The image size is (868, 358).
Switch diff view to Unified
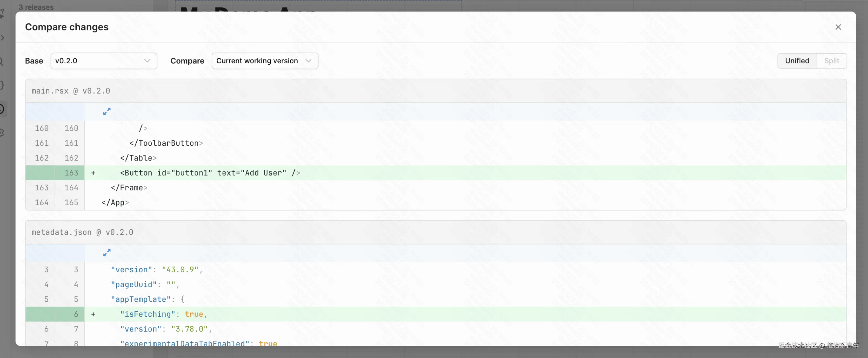(x=797, y=61)
